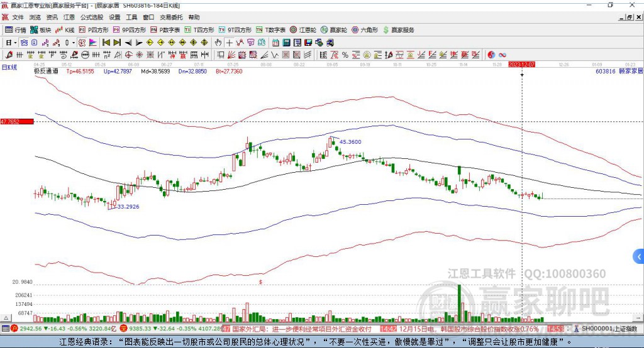Click the 33.2926 low price label
The width and height of the screenshot is (644, 348).
click(x=128, y=207)
